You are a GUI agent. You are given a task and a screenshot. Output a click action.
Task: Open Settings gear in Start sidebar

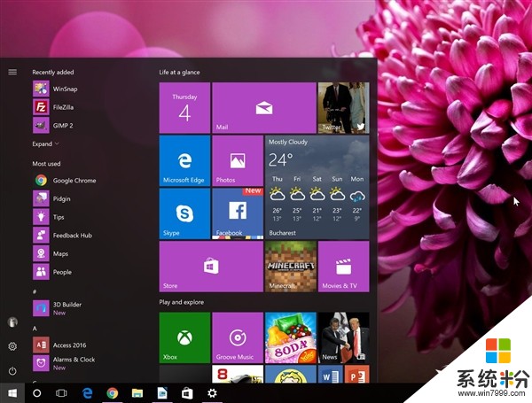click(12, 346)
